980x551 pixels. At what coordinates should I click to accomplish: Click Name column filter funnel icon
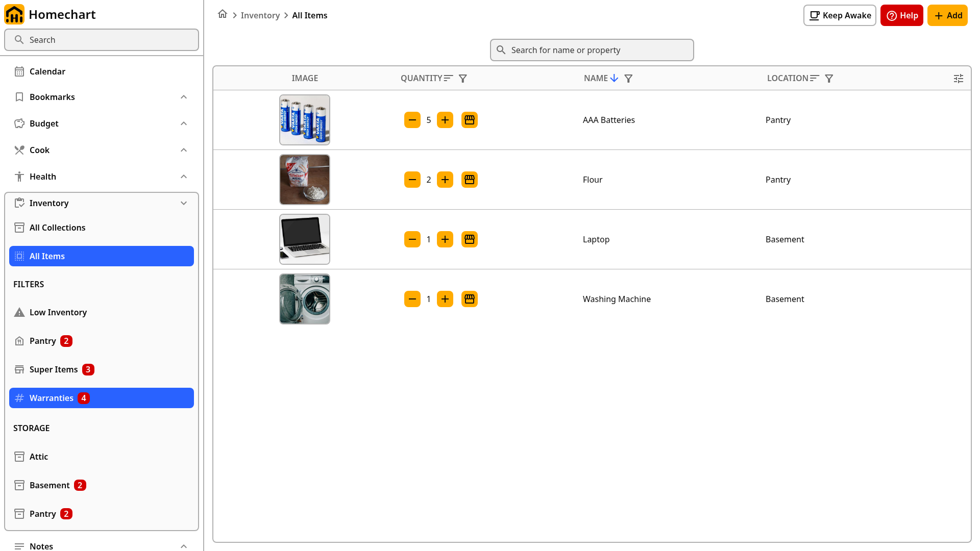(x=629, y=79)
